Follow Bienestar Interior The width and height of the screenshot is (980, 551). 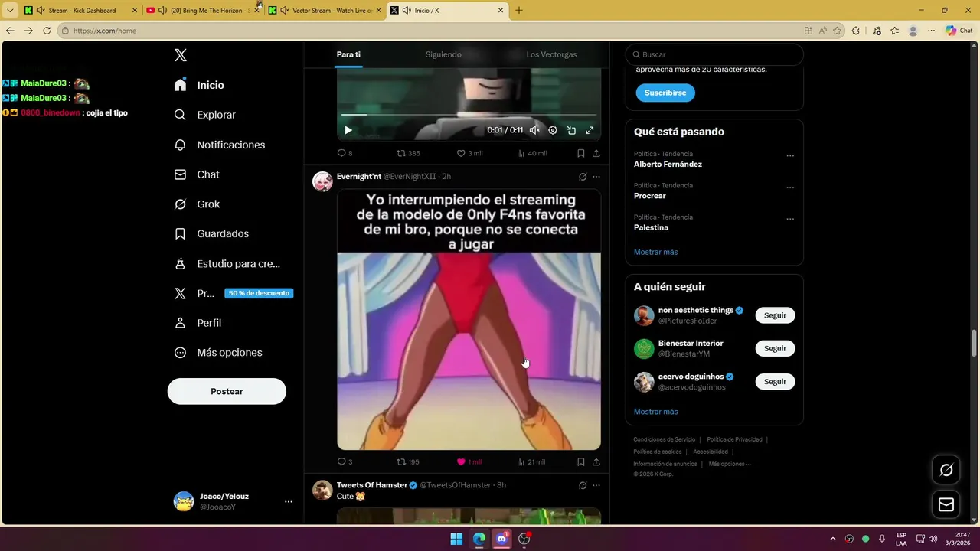tap(775, 348)
